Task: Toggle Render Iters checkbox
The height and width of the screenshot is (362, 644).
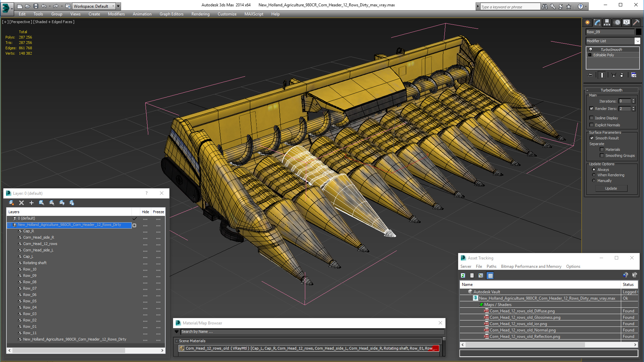Action: click(x=592, y=109)
